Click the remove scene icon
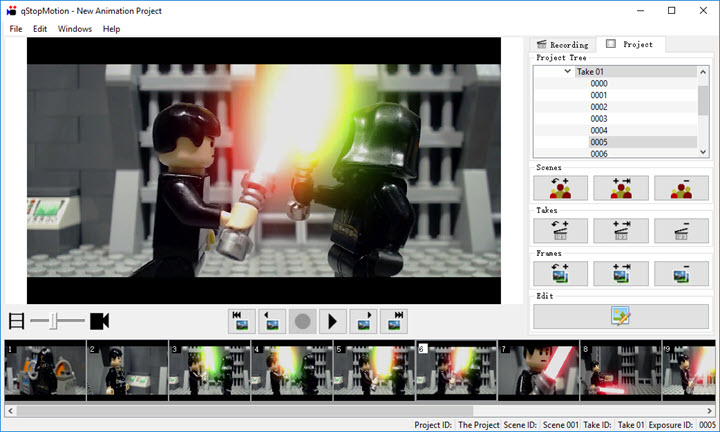The width and height of the screenshot is (720, 432). click(681, 188)
